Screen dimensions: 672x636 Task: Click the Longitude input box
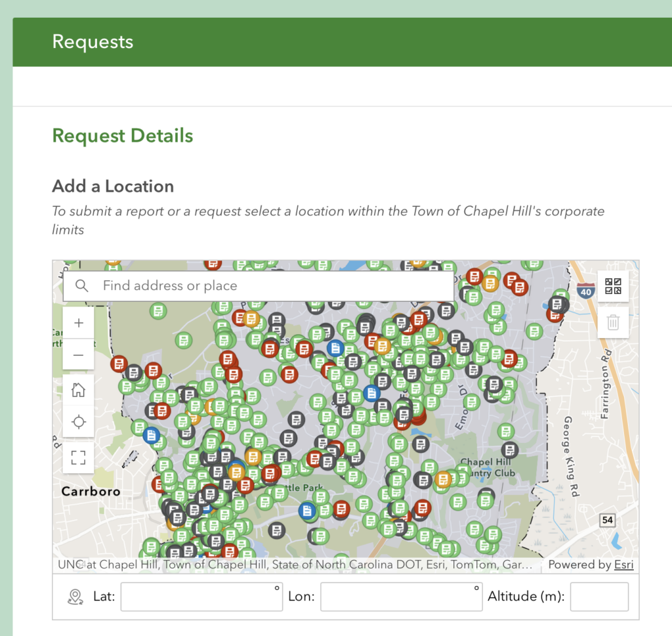pyautogui.click(x=401, y=597)
